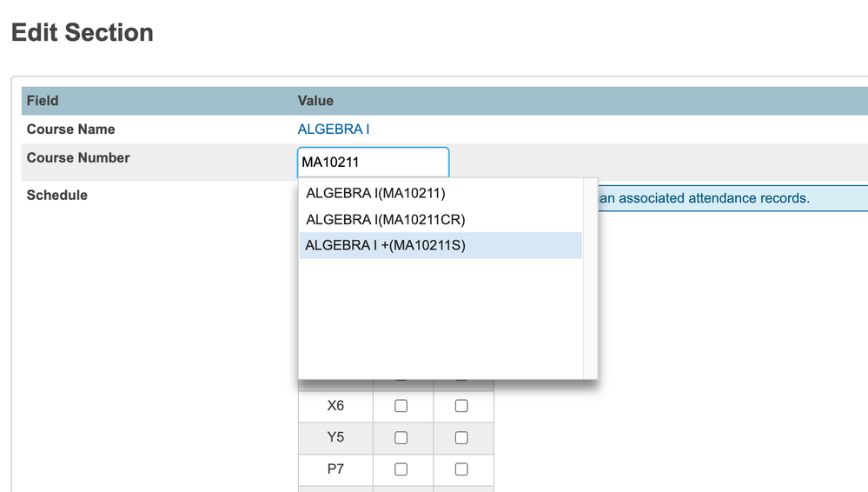Image resolution: width=868 pixels, height=492 pixels.
Task: Tick the right checkbox in row X6
Action: 461,406
